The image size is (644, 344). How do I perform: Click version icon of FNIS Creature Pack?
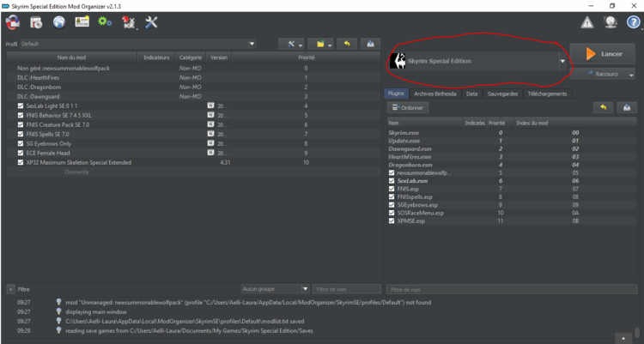pos(210,124)
